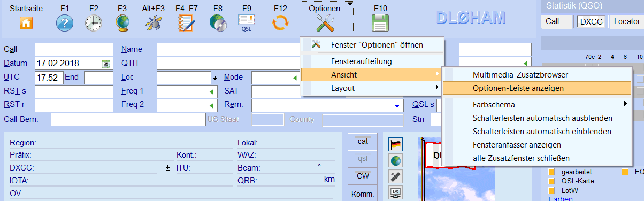Click the Komm. button
The width and height of the screenshot is (644, 201).
[363, 194]
